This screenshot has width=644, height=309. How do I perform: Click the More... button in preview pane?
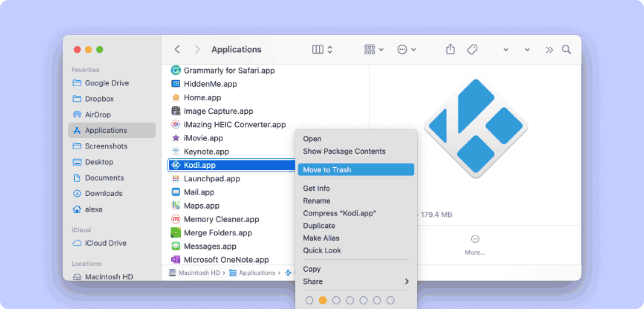475,245
